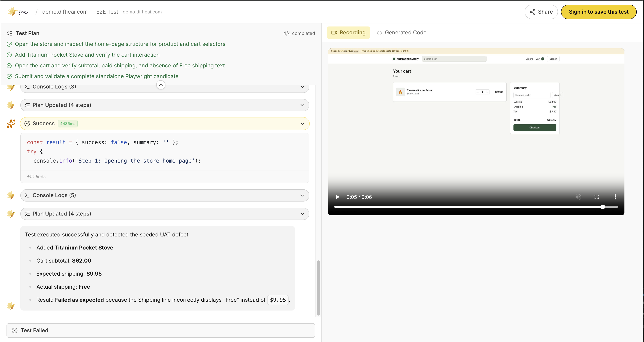The height and width of the screenshot is (342, 644).
Task: Switch to the Recording tab
Action: click(348, 33)
